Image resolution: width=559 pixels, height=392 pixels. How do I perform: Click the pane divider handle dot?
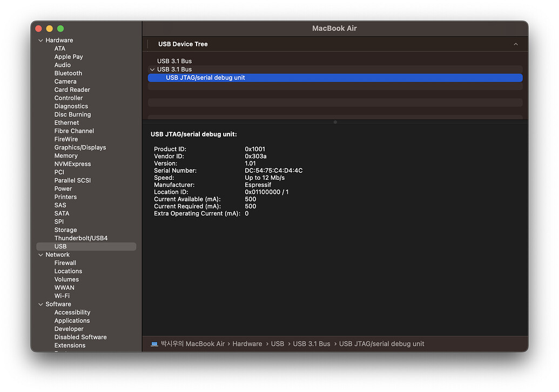(x=335, y=122)
